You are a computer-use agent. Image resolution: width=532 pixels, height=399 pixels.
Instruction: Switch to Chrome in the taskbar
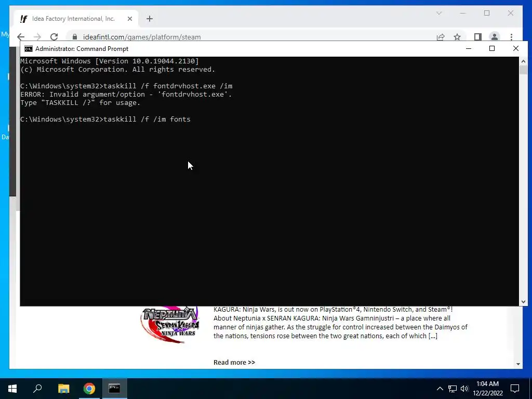coord(89,389)
